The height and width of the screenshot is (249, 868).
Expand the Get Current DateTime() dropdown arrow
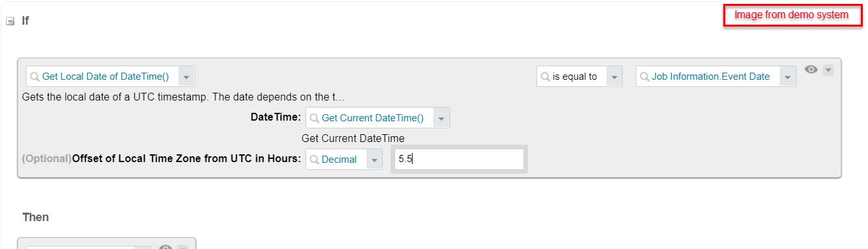[441, 118]
